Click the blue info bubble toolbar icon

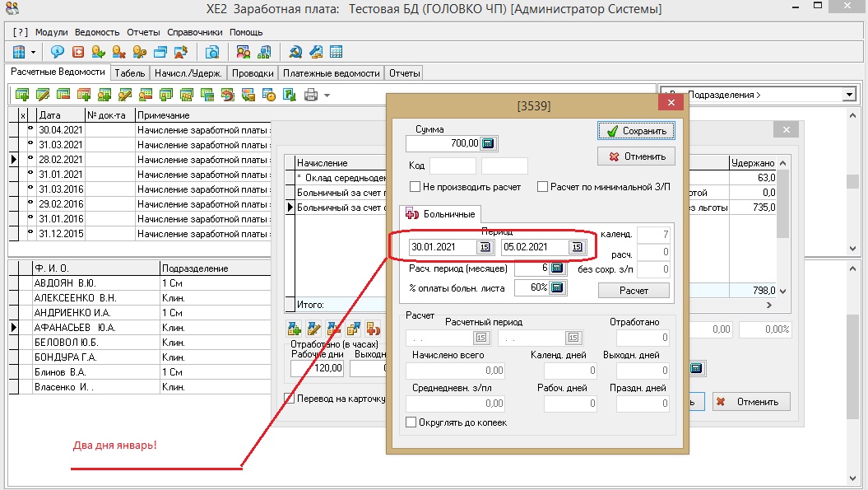click(x=58, y=52)
